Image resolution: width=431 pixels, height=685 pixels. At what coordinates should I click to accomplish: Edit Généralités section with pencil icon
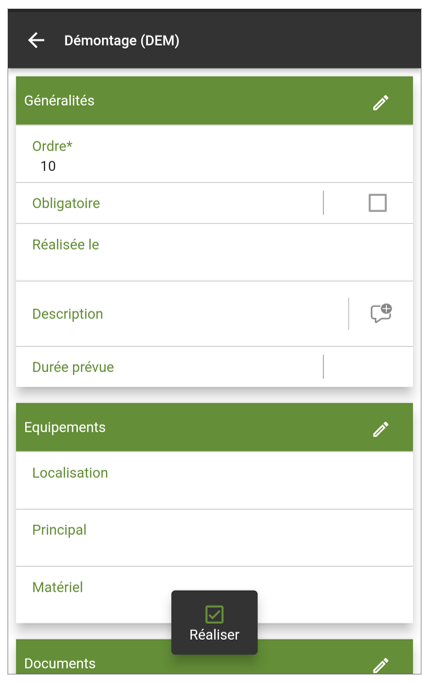coord(381,102)
